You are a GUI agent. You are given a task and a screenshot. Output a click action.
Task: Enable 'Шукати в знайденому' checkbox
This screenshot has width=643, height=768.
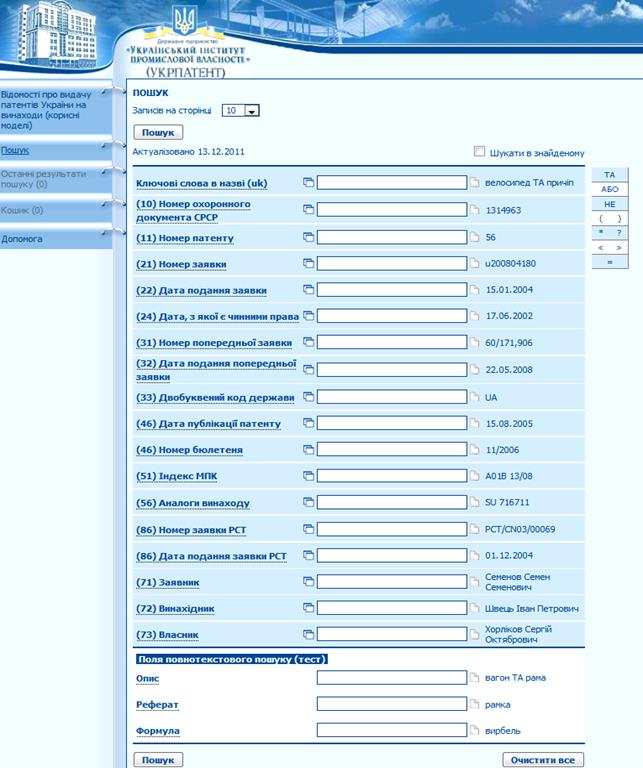click(479, 152)
